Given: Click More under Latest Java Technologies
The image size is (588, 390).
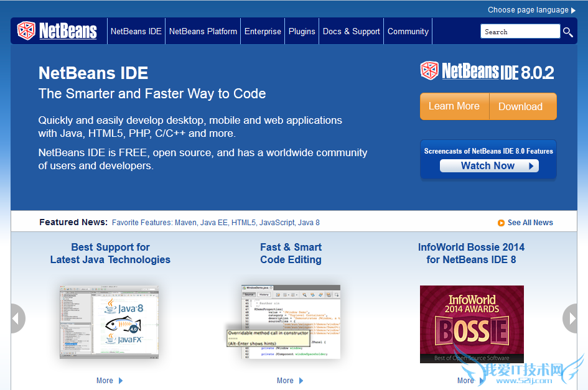Looking at the screenshot, I should click(x=105, y=381).
